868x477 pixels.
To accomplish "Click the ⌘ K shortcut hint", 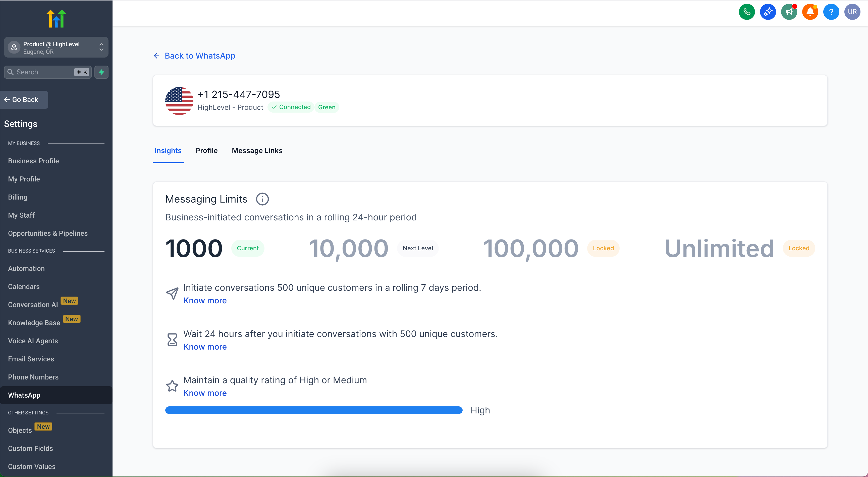I will pyautogui.click(x=82, y=72).
